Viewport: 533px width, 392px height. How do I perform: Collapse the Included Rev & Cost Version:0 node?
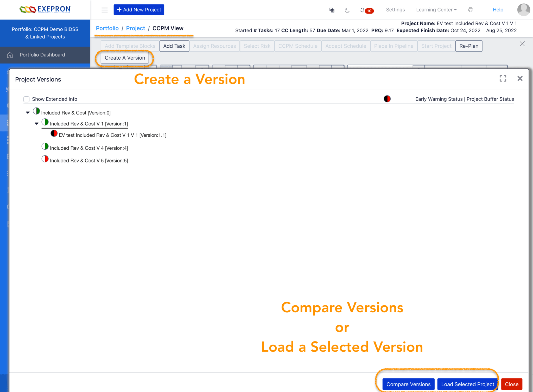28,113
